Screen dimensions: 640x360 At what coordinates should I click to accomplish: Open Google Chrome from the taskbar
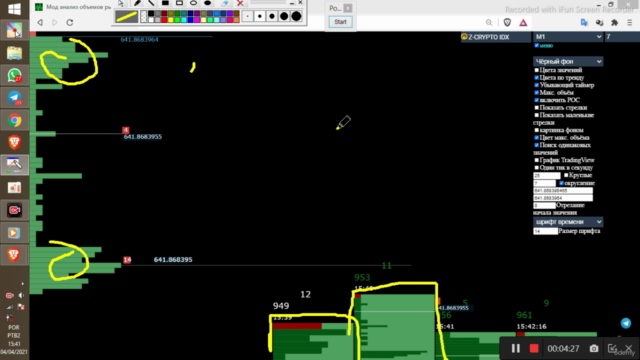point(14,120)
